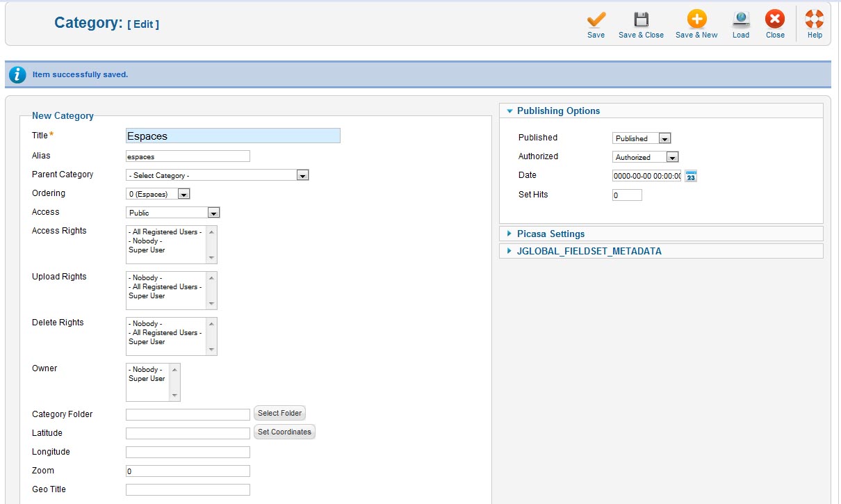Click the Save & New plus icon
841x504 pixels.
tap(696, 20)
